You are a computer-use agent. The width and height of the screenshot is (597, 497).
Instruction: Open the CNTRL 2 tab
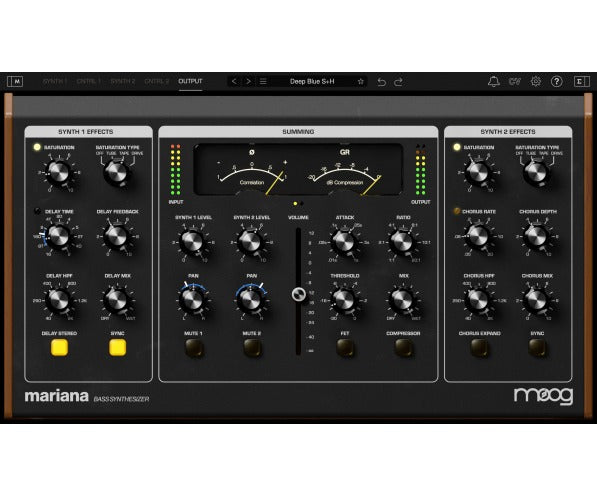[x=157, y=82]
